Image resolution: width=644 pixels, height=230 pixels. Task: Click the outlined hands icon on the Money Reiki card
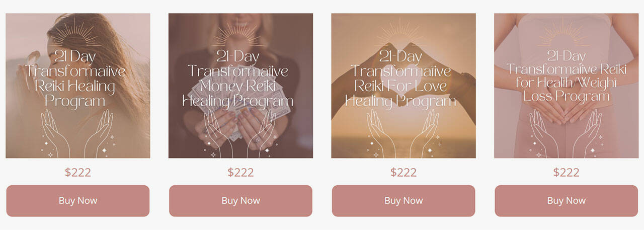[240, 134]
